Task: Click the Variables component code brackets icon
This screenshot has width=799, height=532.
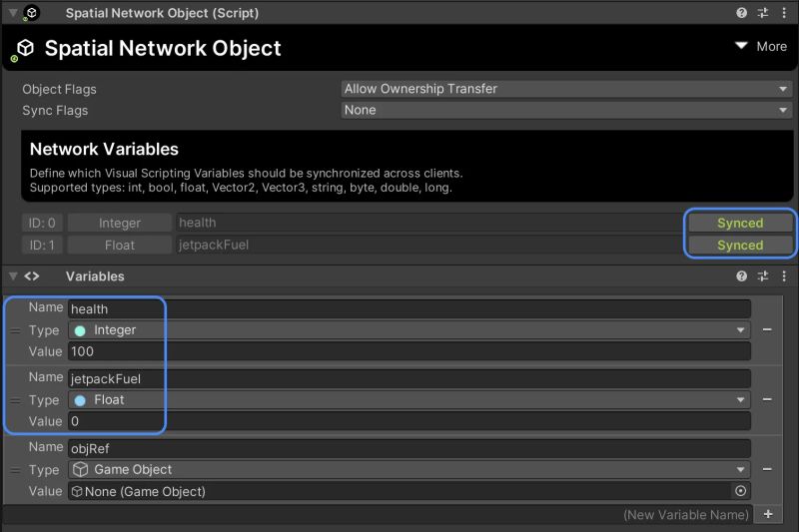Action: 32,275
